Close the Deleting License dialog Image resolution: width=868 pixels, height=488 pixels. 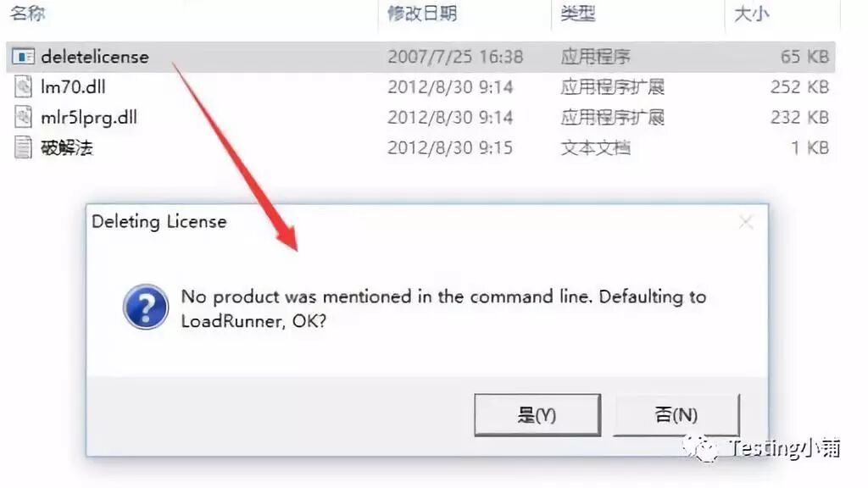click(x=746, y=223)
